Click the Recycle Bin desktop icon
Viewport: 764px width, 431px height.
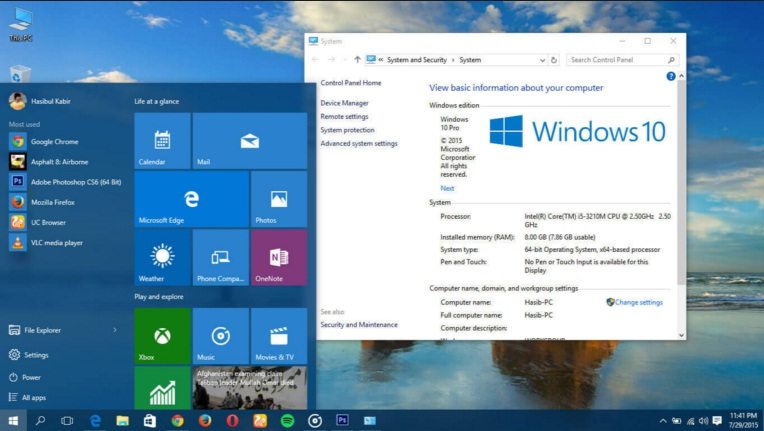click(20, 74)
